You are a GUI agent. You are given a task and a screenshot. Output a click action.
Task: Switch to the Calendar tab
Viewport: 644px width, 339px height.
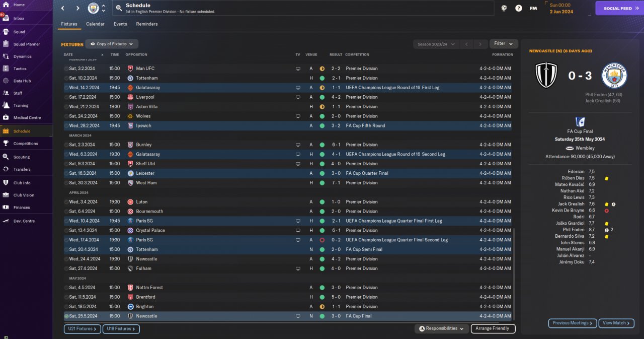95,24
